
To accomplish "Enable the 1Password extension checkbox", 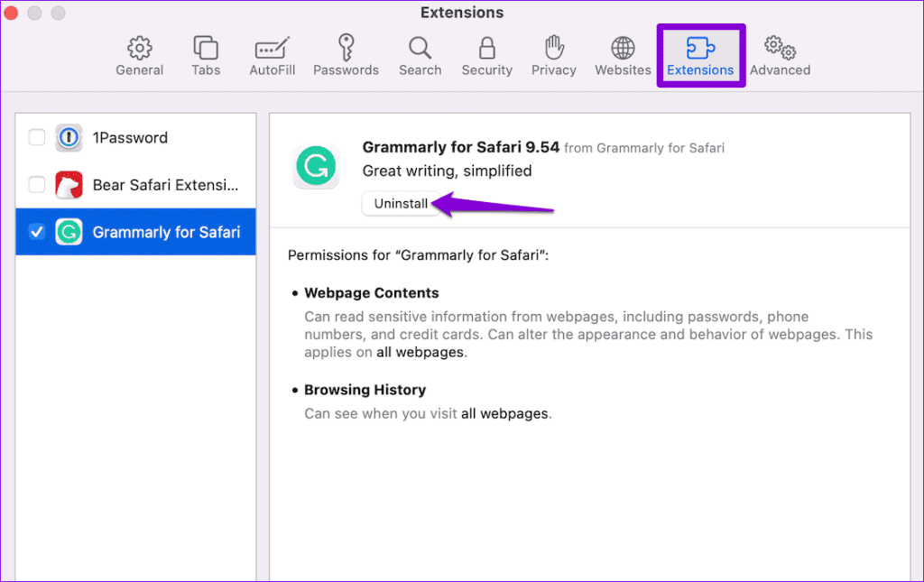I will (x=36, y=137).
